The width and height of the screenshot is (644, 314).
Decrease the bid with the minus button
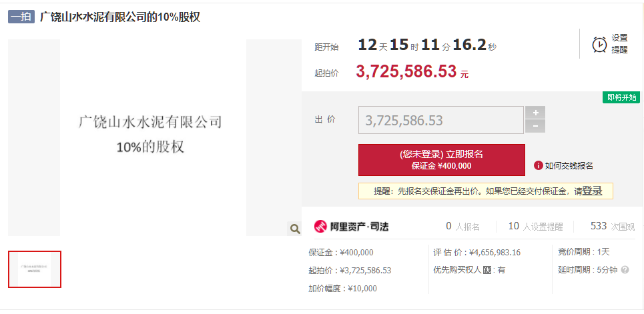[x=535, y=127]
